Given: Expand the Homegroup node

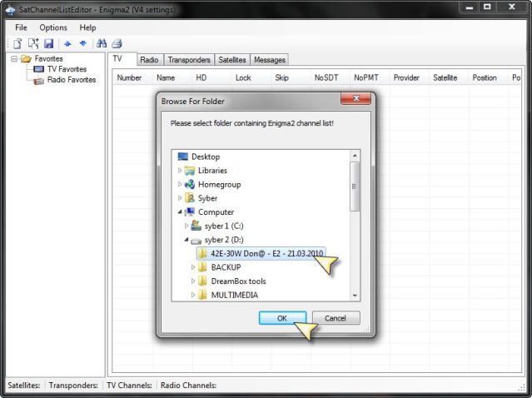Looking at the screenshot, I should click(180, 184).
